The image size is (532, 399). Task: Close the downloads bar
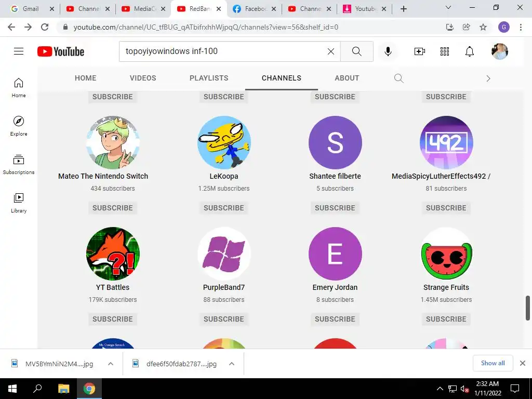pyautogui.click(x=523, y=363)
